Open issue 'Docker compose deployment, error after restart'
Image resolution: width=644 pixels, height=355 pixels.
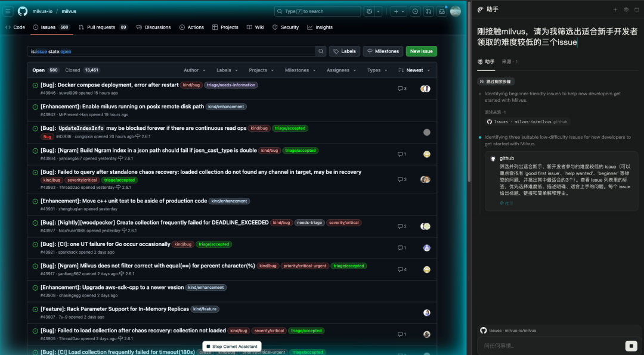point(110,85)
